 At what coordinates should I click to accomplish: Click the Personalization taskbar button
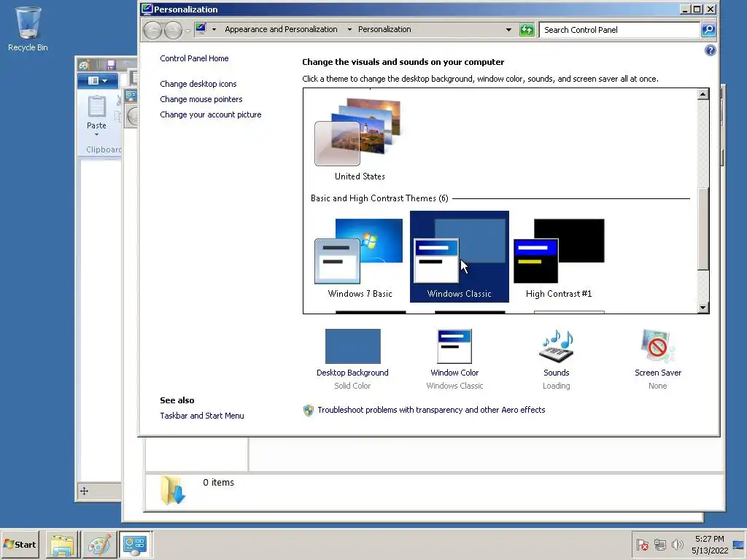coord(135,544)
